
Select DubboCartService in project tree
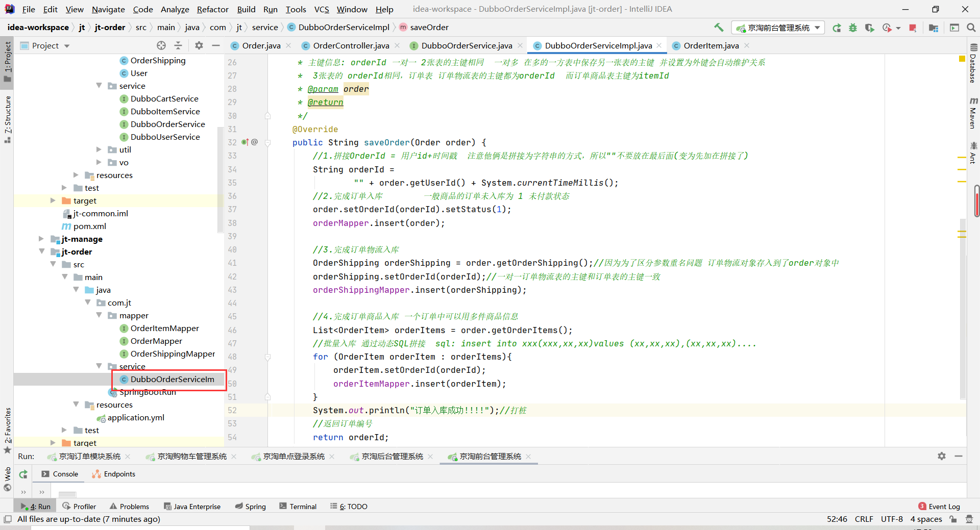point(164,98)
